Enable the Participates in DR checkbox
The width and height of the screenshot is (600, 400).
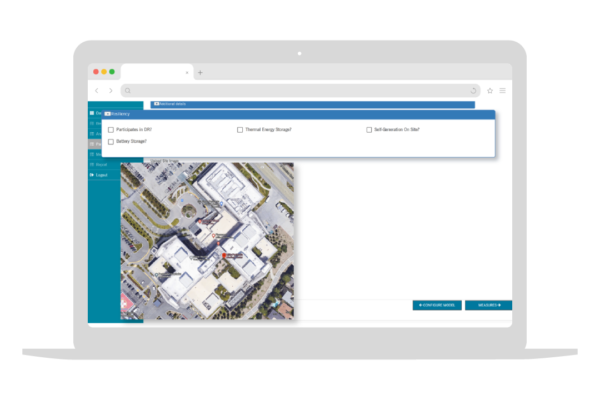[110, 130]
